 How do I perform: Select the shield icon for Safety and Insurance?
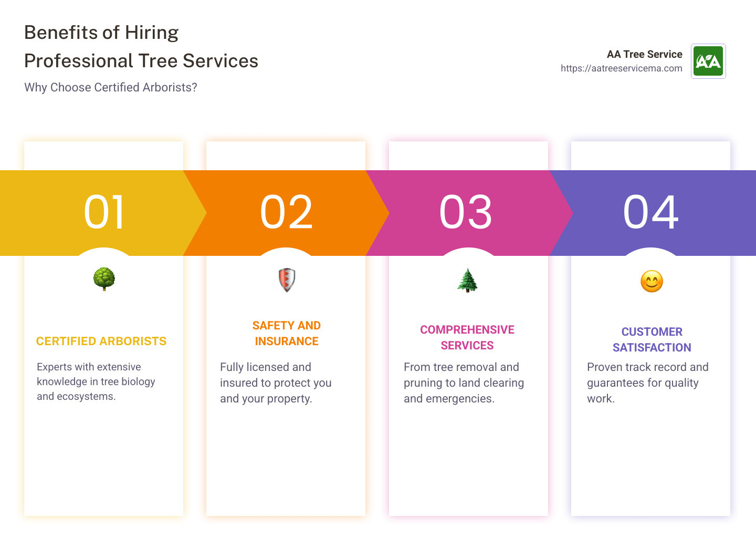pyautogui.click(x=286, y=279)
